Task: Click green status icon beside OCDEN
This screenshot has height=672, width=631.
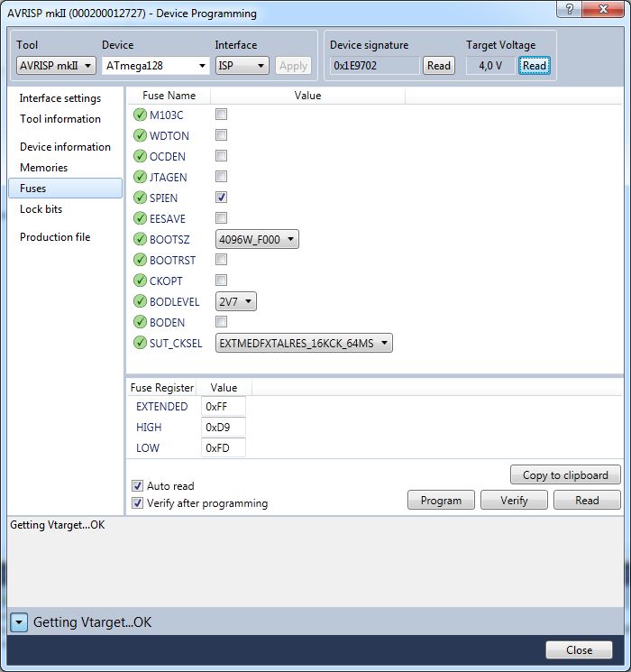Action: pyautogui.click(x=140, y=156)
